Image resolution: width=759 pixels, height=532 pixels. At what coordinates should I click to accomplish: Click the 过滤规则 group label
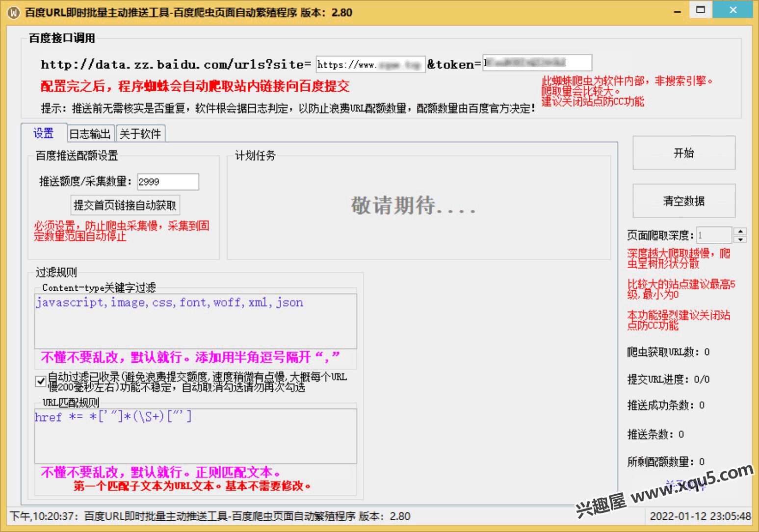tap(56, 273)
